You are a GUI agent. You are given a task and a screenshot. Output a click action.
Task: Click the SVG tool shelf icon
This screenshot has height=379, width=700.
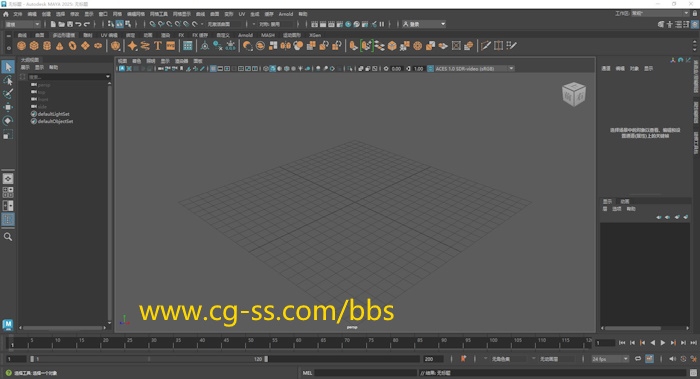(171, 46)
